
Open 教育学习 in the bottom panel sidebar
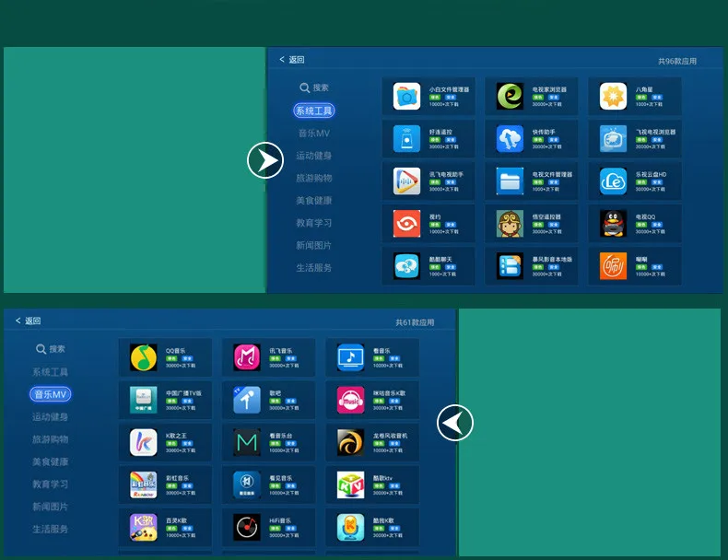point(50,484)
